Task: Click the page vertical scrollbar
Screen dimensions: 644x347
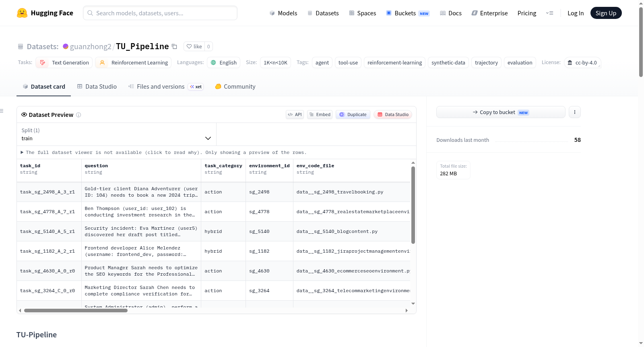Action: point(641,42)
